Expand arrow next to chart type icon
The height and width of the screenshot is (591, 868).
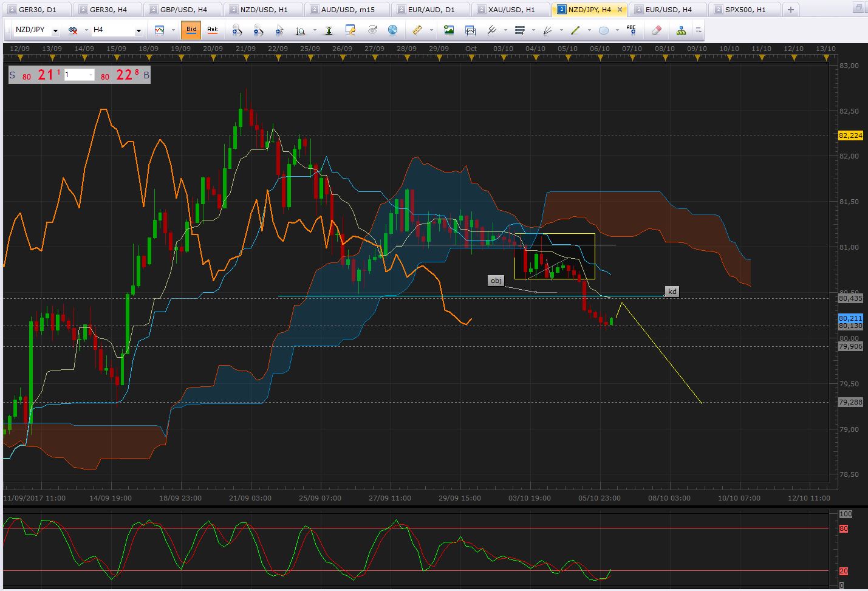coord(173,30)
